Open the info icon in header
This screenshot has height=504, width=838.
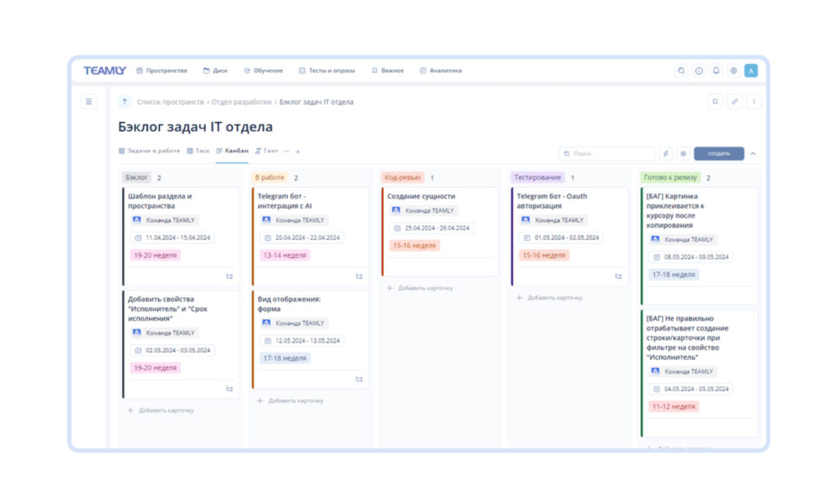click(x=699, y=71)
